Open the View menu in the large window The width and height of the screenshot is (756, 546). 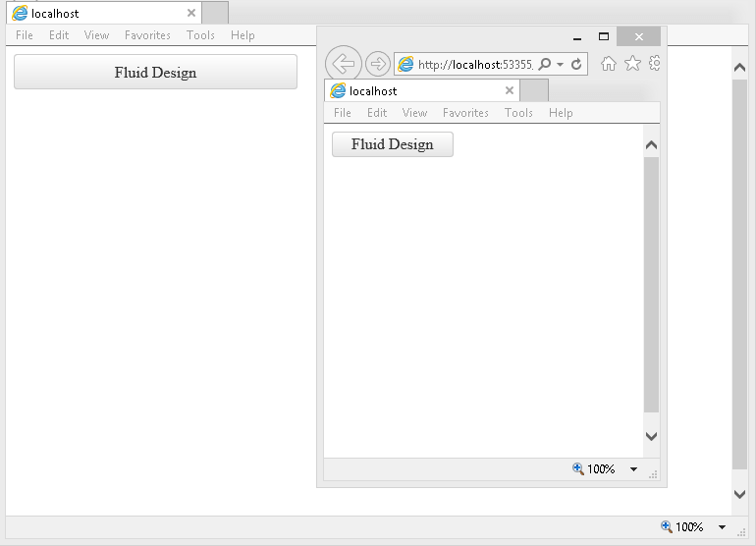click(96, 35)
